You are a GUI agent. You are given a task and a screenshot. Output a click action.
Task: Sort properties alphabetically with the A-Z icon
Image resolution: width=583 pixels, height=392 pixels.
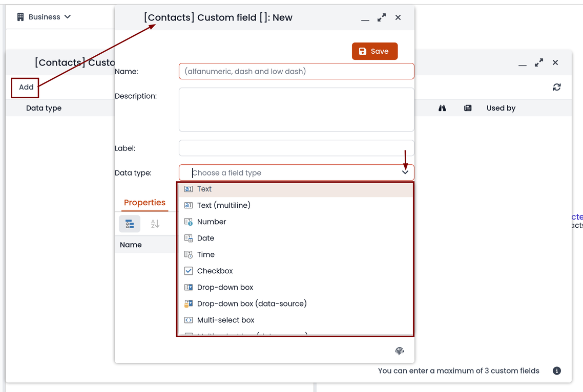click(x=155, y=224)
